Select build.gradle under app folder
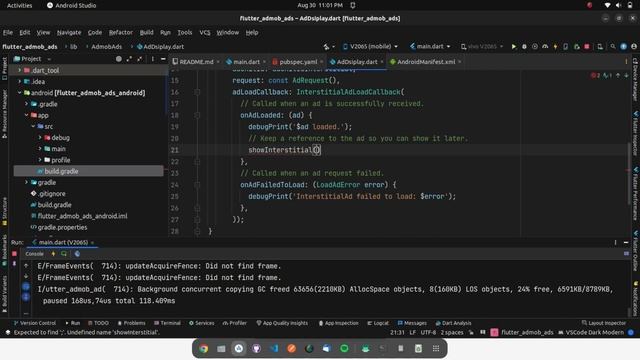Screen dimensions: 640x360 [x=61, y=171]
